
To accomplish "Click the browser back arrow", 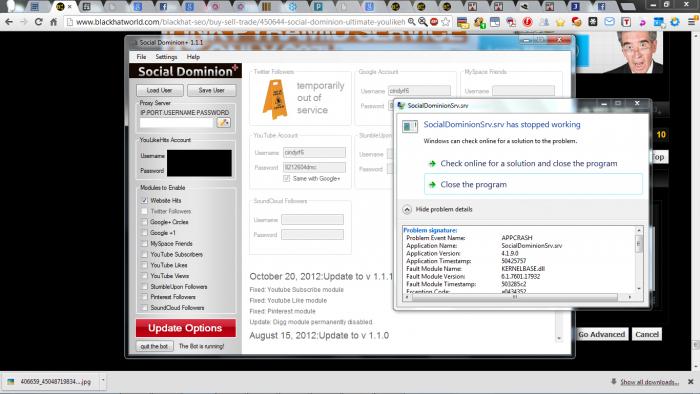I will [9, 21].
